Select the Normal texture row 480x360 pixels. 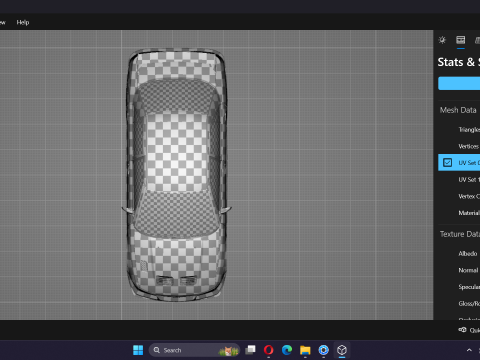click(x=459, y=270)
